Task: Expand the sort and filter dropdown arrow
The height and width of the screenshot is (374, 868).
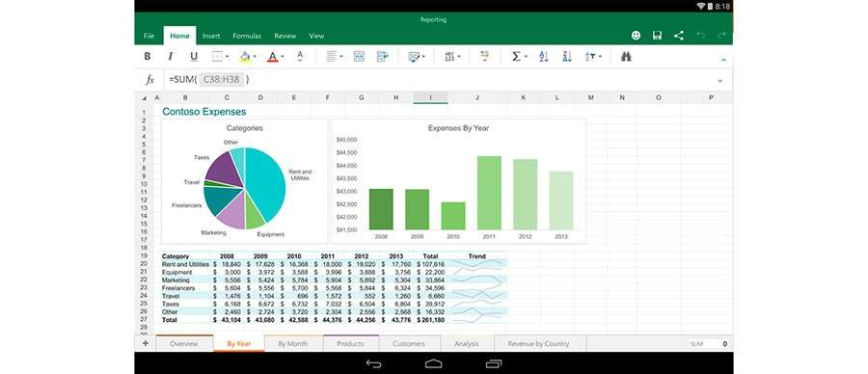Action: tap(601, 57)
